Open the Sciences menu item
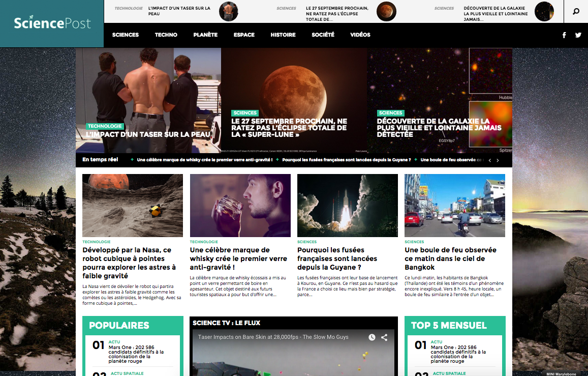 tap(125, 35)
